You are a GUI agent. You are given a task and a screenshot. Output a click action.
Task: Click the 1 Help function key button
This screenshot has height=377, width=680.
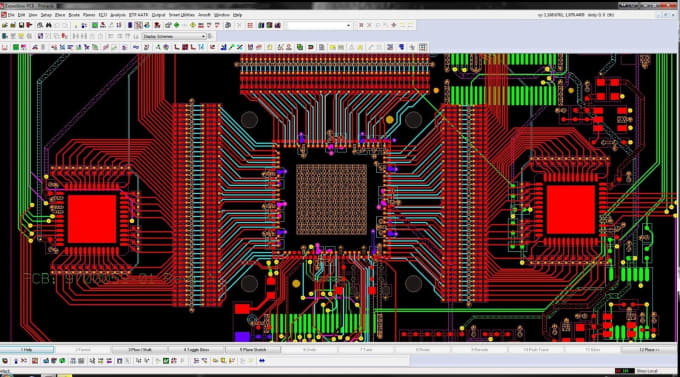[x=27, y=349]
